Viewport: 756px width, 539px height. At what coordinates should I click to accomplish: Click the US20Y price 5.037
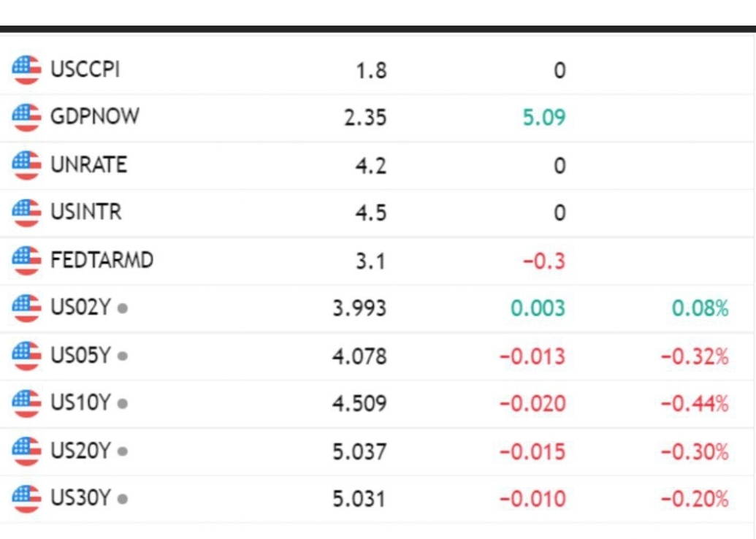[x=359, y=452]
